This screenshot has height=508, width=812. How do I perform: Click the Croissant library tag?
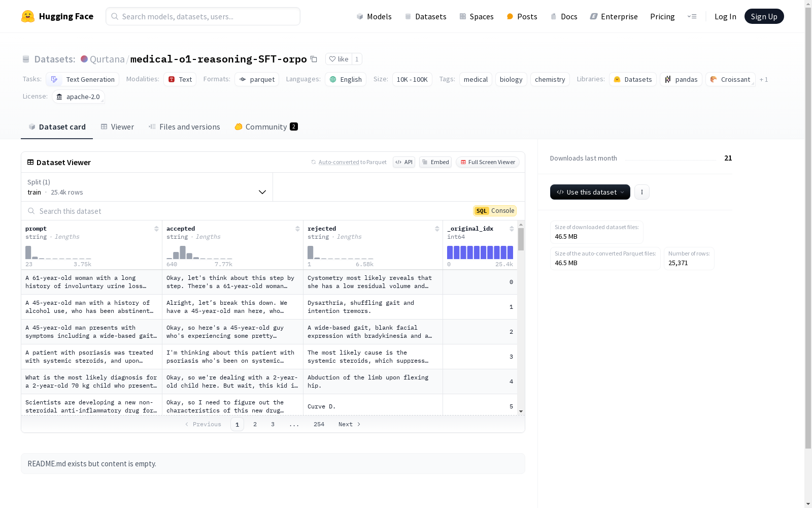tap(730, 79)
